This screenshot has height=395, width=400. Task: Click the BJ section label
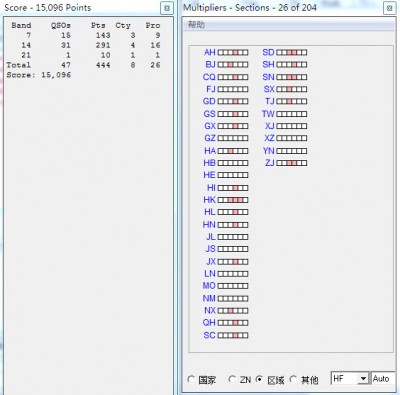[x=210, y=64]
